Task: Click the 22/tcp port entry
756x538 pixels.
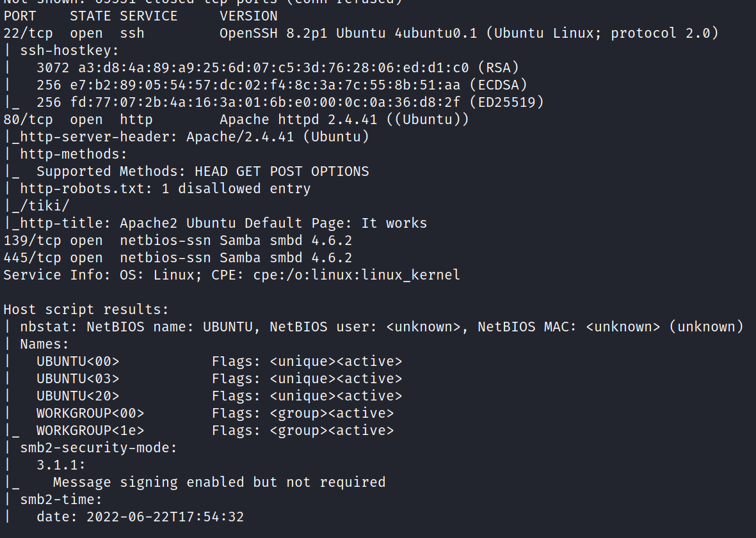Action: click(28, 33)
